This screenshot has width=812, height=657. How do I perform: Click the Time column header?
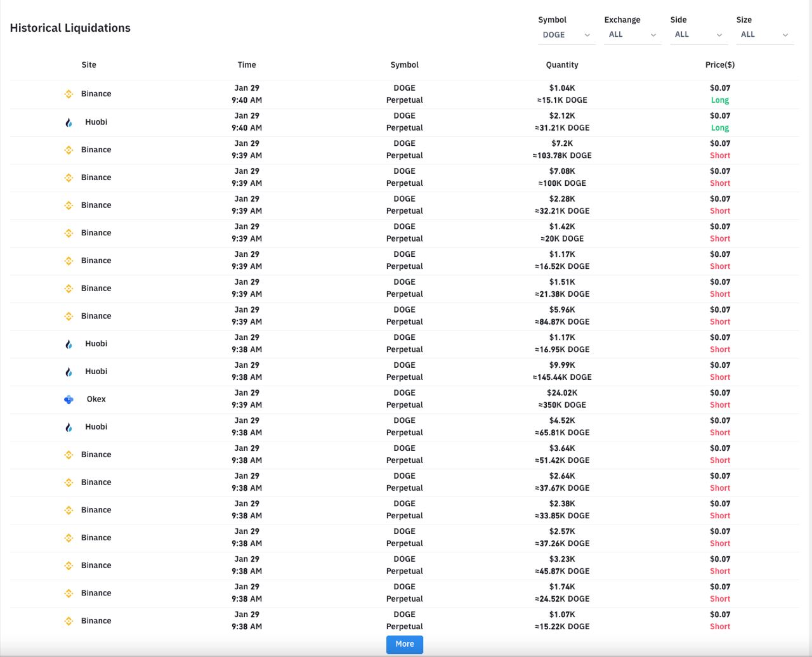pyautogui.click(x=247, y=65)
